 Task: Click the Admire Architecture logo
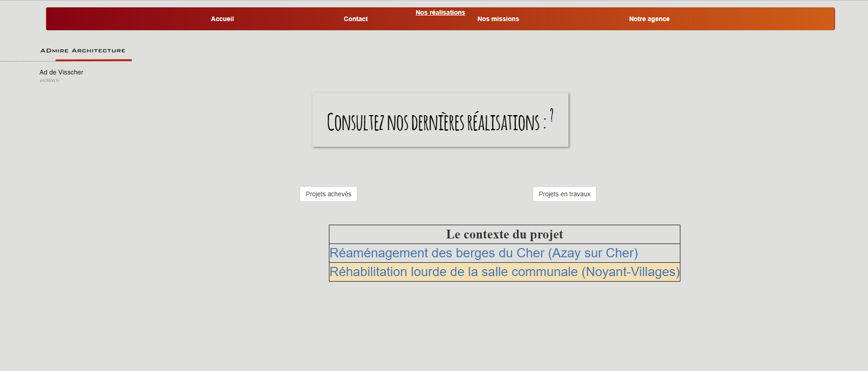click(83, 50)
